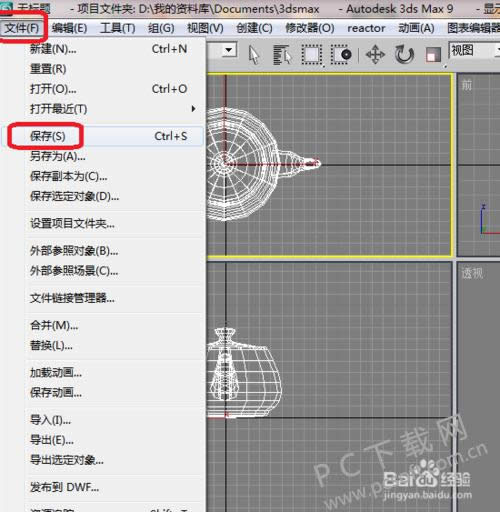Open the 修改器(O) menu
Viewport: 500px width, 512px height.
tap(310, 28)
